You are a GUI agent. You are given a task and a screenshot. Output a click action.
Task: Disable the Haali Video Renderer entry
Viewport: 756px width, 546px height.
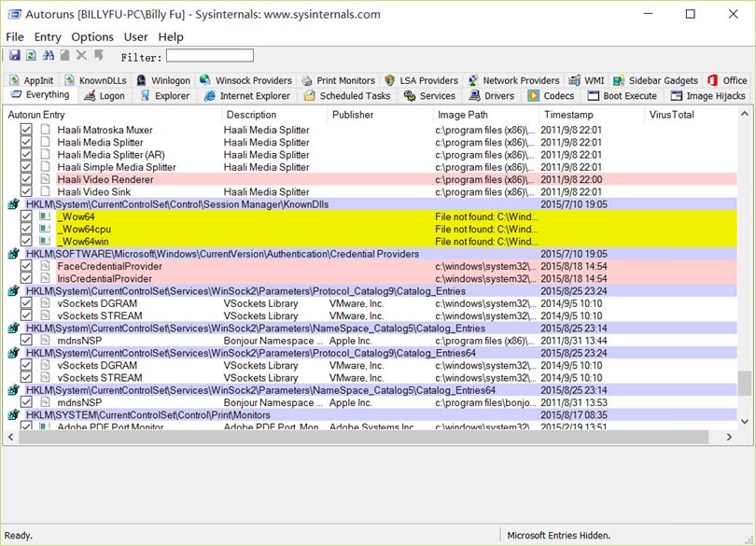tap(26, 179)
